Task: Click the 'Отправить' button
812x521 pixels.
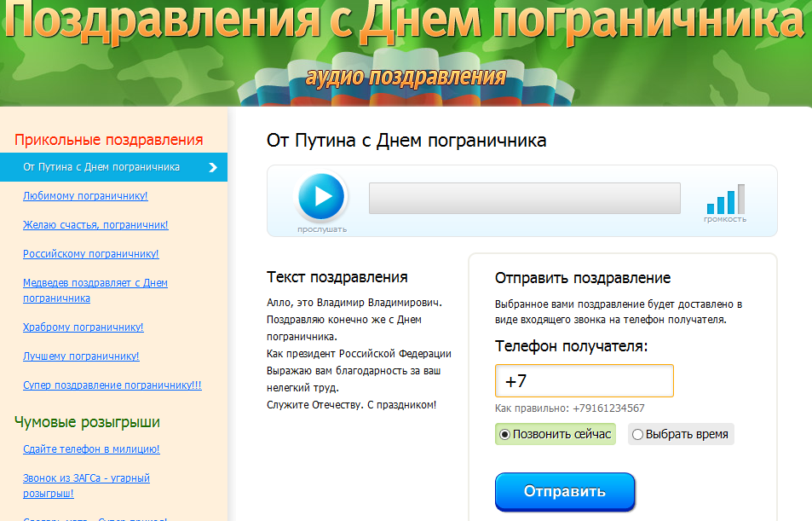Action: [565, 491]
